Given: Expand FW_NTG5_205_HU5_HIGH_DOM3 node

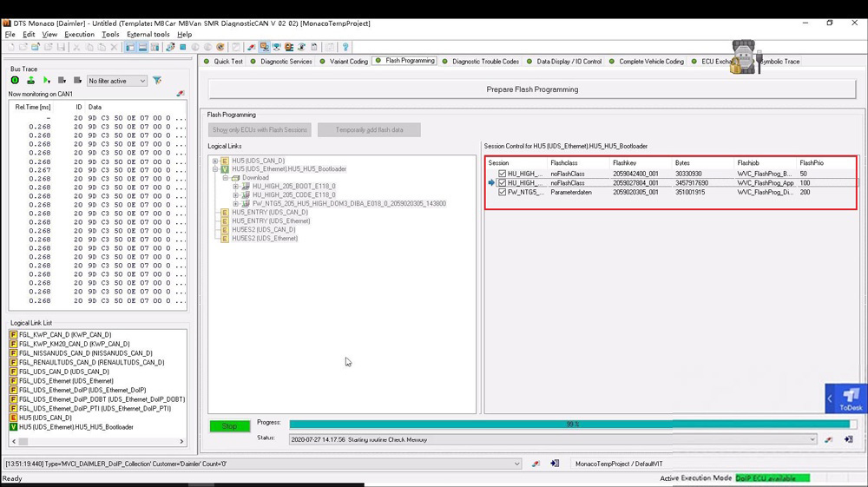Looking at the screenshot, I should click(x=236, y=204).
